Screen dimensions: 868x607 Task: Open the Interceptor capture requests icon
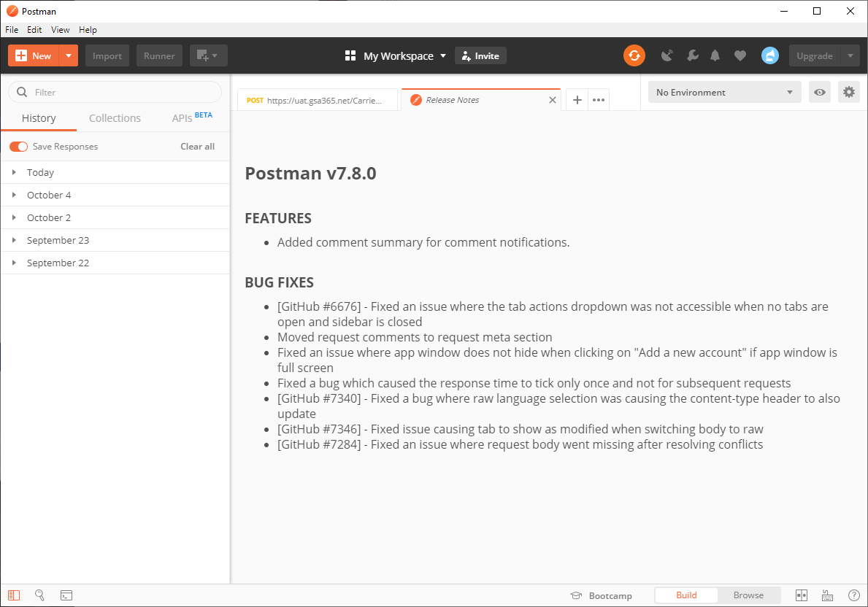(x=667, y=55)
